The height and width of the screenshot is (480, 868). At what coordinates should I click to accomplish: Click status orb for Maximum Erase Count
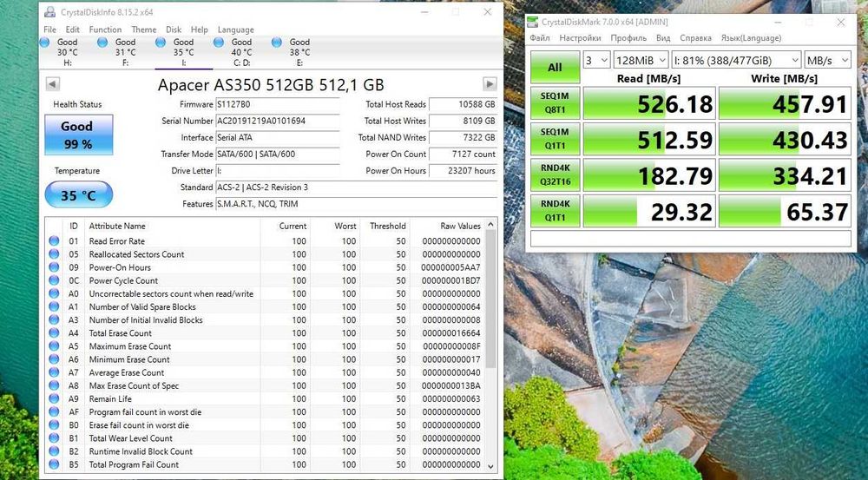[x=54, y=346]
